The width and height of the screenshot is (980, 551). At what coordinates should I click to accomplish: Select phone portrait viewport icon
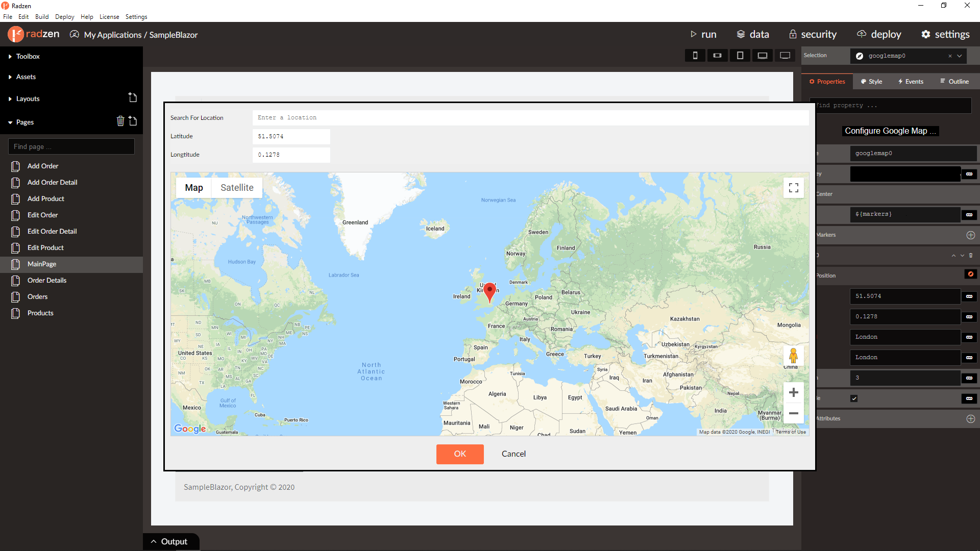click(x=695, y=55)
